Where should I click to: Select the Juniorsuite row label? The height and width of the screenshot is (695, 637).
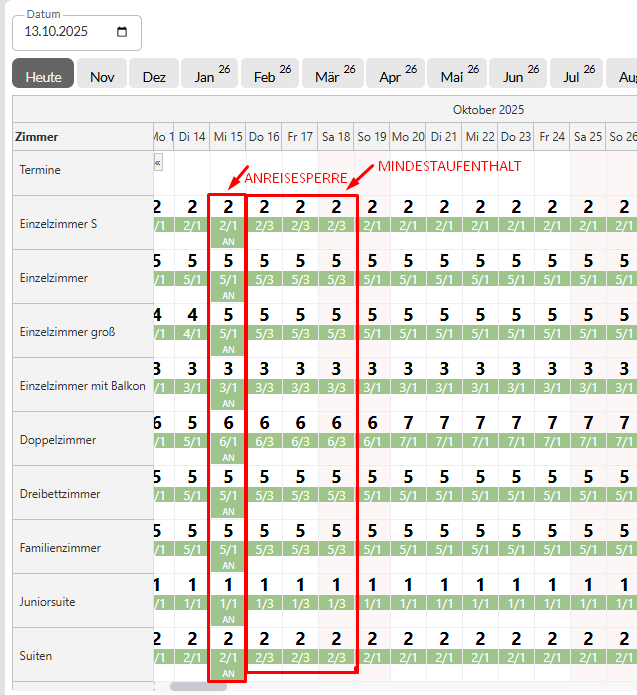click(48, 602)
